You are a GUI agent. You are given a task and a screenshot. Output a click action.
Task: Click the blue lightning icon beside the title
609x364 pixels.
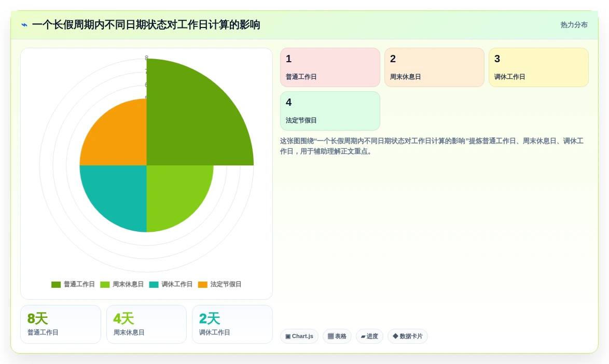pos(24,25)
